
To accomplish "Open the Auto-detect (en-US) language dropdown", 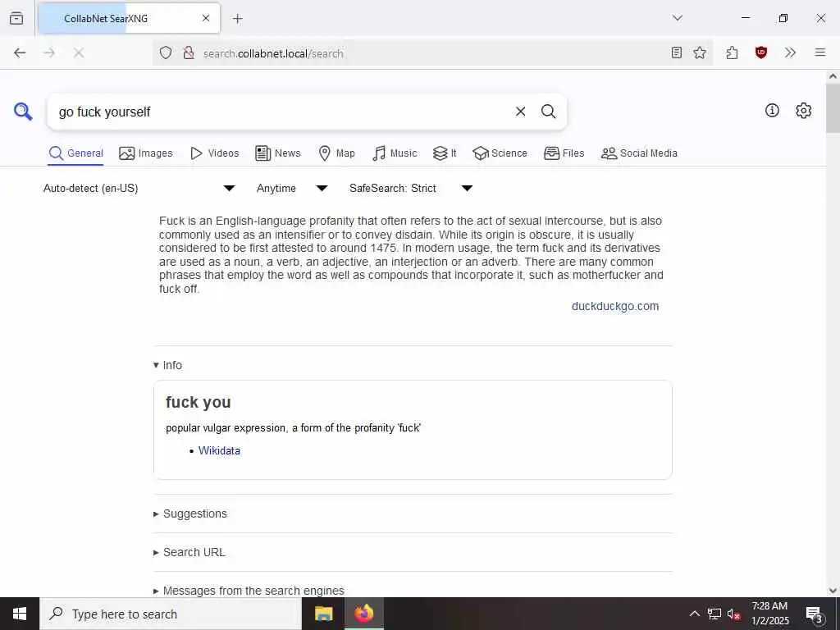I will 139,188.
